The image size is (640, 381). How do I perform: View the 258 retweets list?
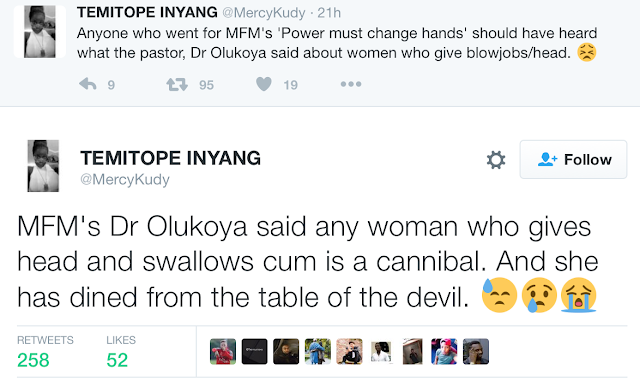coord(45,352)
